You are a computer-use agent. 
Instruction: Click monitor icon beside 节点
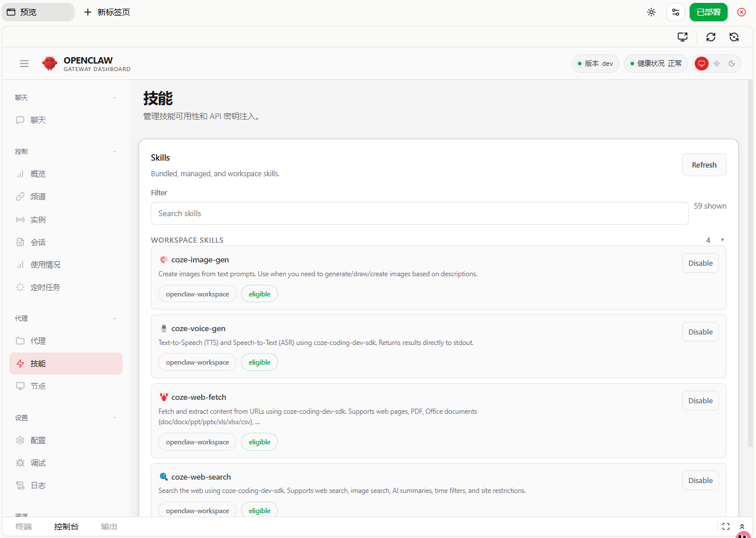(20, 386)
